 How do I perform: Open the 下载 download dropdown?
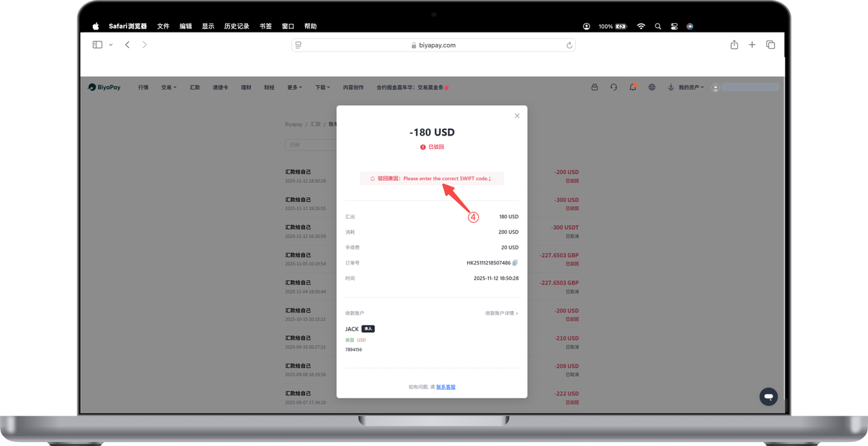pos(322,87)
